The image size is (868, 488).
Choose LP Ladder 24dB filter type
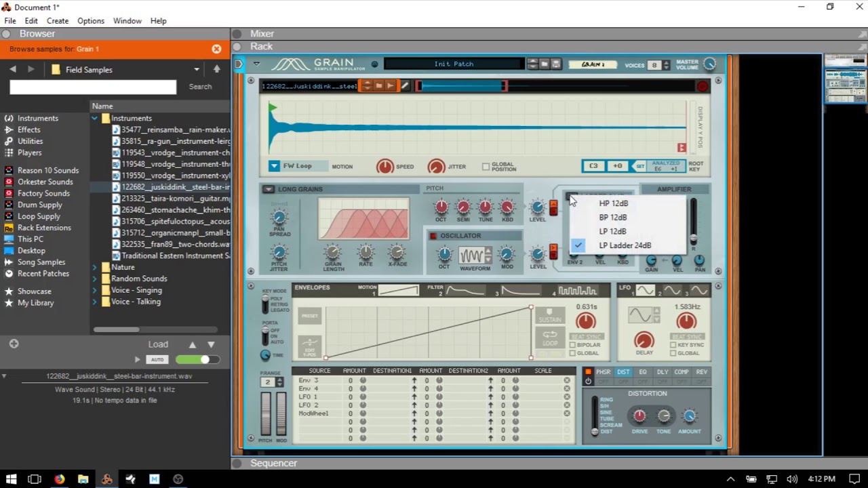pyautogui.click(x=625, y=245)
